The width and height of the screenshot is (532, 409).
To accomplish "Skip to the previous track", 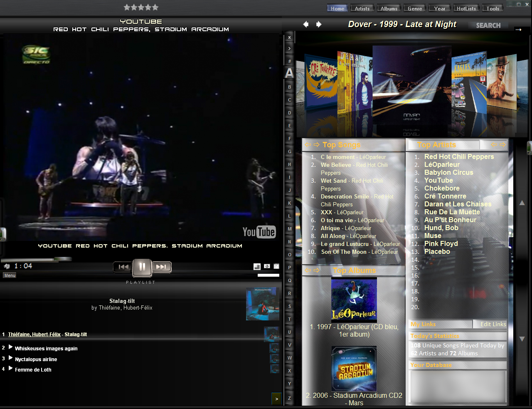I will pyautogui.click(x=123, y=267).
